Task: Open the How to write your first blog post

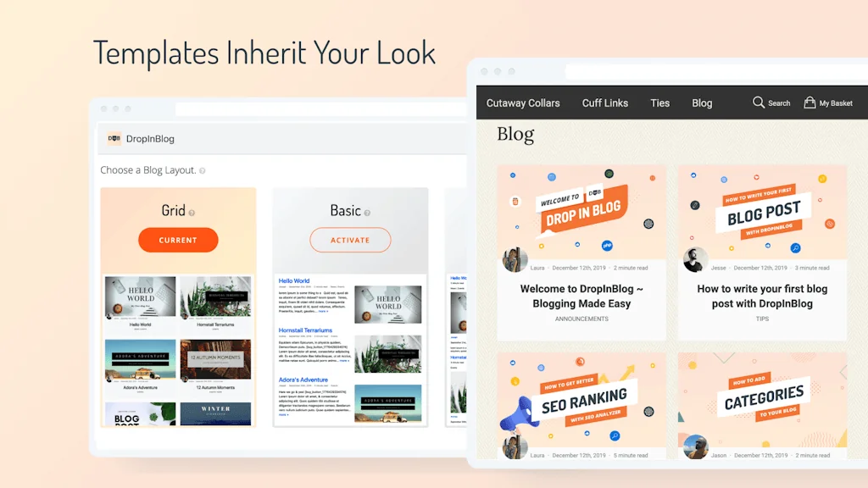Action: [761, 296]
